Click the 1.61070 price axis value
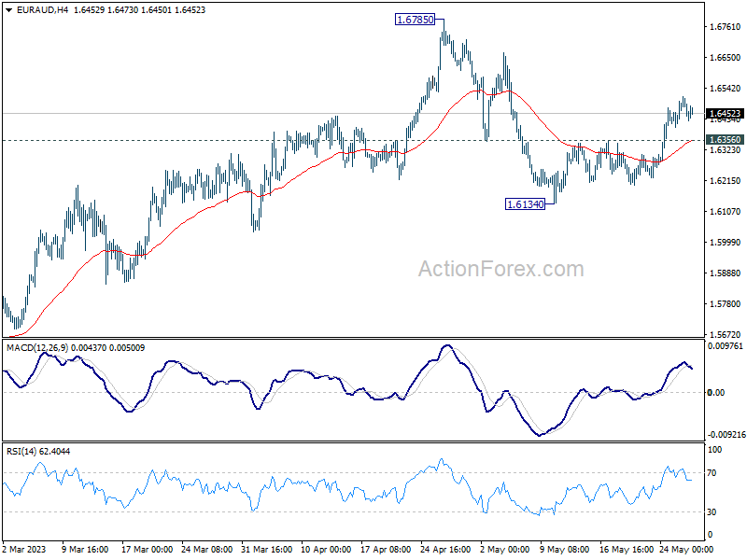Screen dimensions: 747x560 [x=726, y=212]
